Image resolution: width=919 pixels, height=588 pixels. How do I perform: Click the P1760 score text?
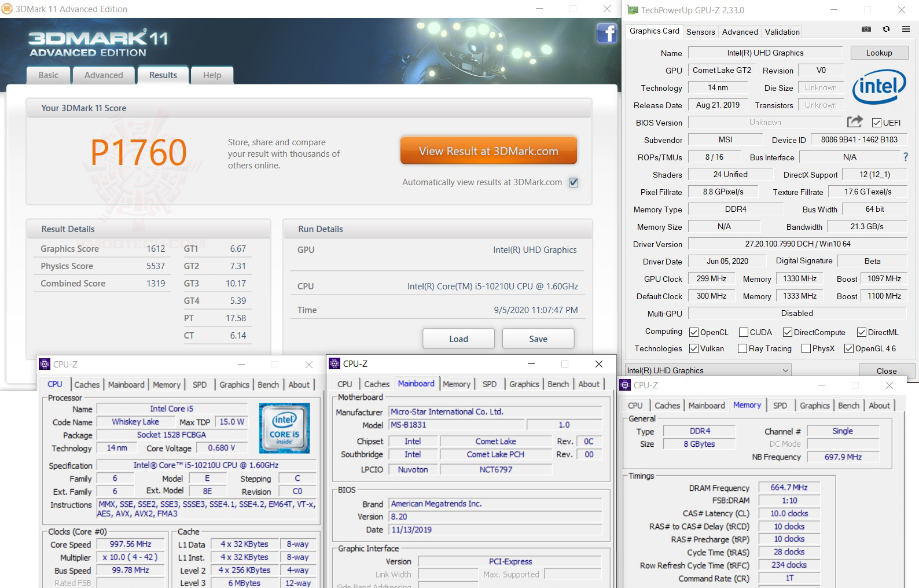(x=138, y=152)
